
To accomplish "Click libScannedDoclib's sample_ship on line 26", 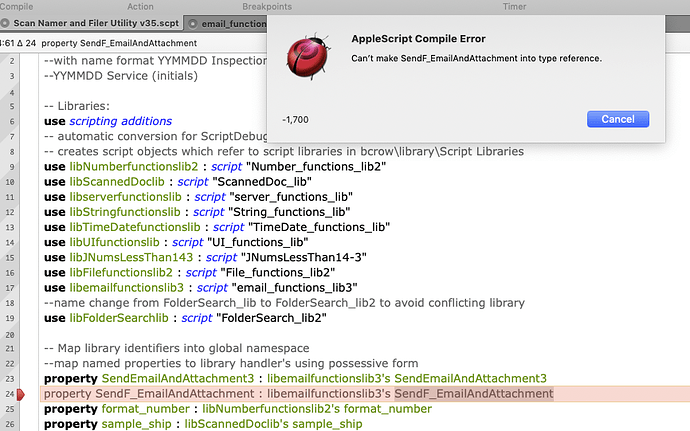I will [273, 424].
